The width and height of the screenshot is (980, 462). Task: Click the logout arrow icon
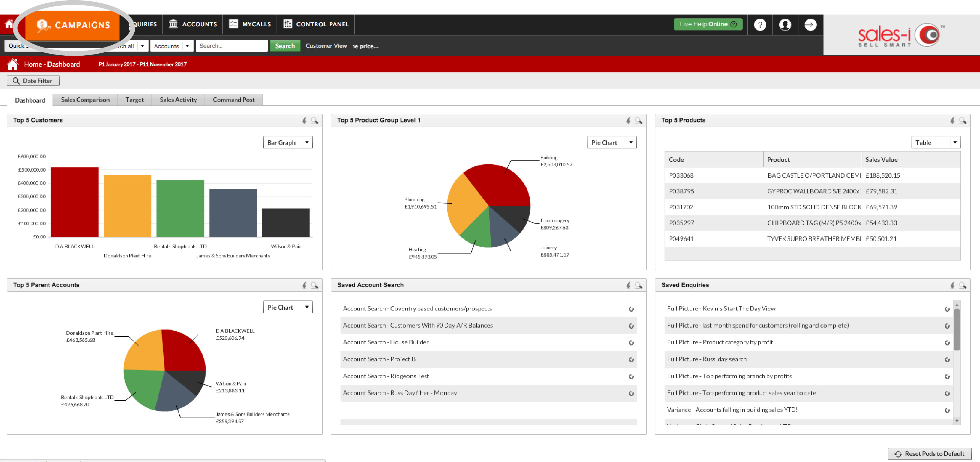pos(810,25)
